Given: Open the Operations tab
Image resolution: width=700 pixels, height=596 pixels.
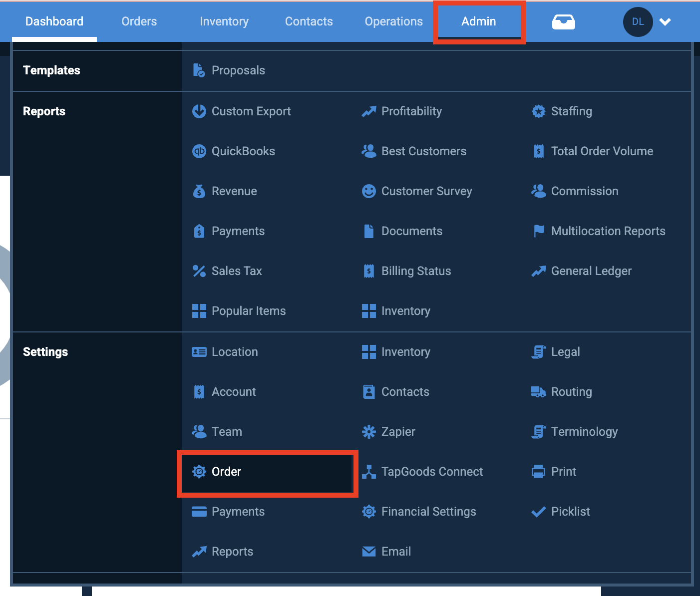Looking at the screenshot, I should pyautogui.click(x=394, y=21).
